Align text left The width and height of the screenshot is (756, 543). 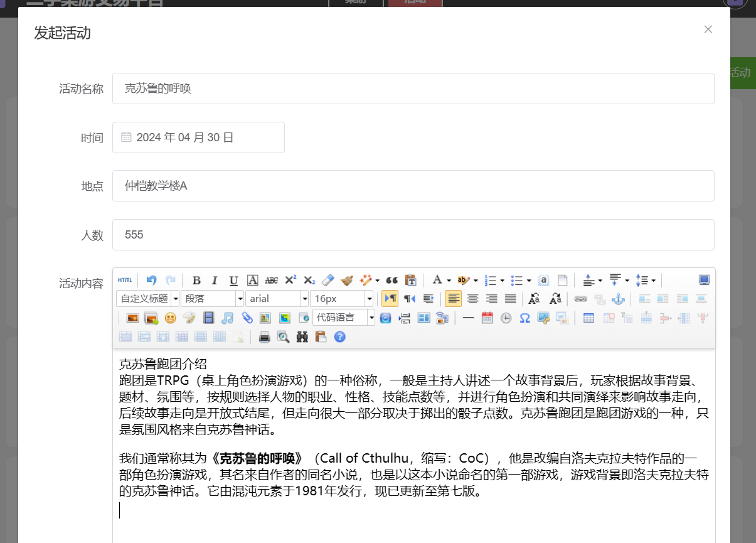pos(454,299)
